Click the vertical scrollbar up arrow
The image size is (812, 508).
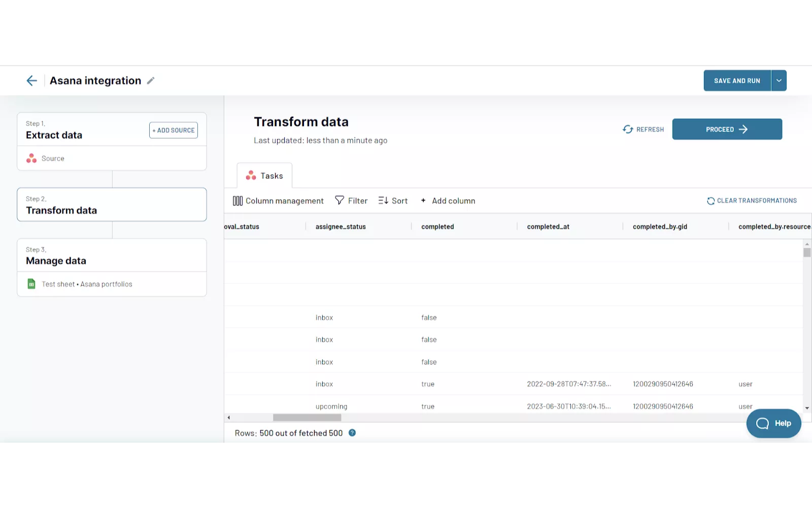[807, 244]
